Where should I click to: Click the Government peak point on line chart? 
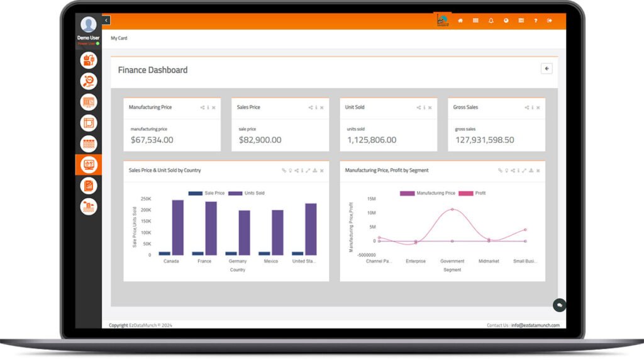[452, 209]
